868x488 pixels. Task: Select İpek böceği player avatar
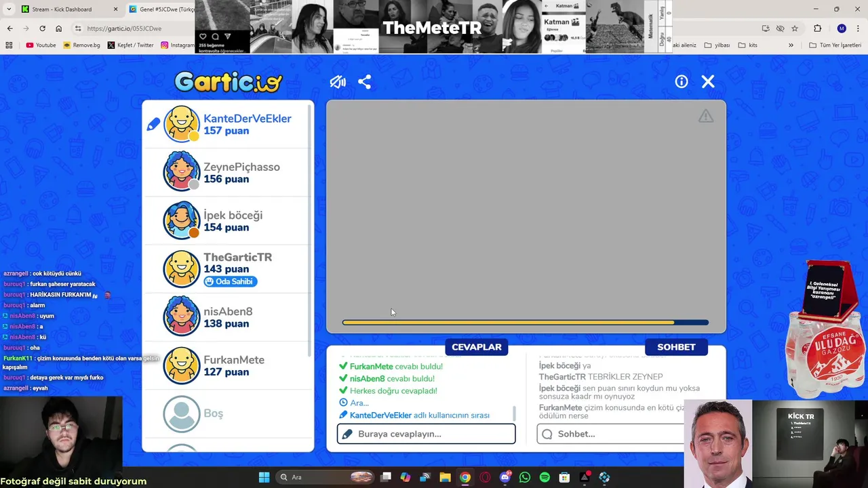click(182, 220)
